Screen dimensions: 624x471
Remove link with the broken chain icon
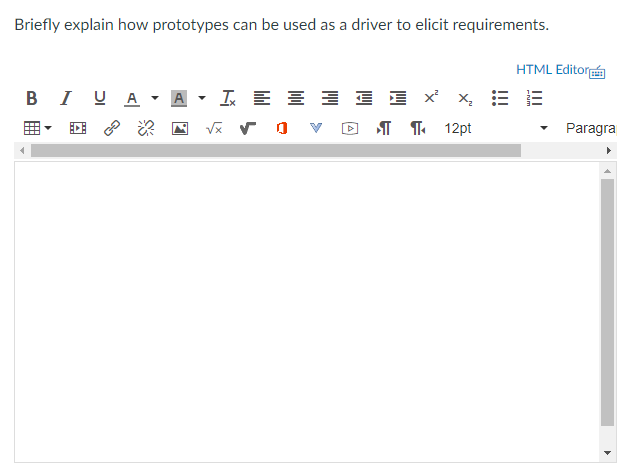pyautogui.click(x=146, y=128)
